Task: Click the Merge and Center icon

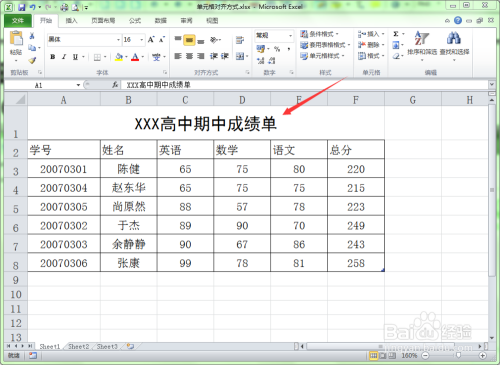Action: click(240, 56)
